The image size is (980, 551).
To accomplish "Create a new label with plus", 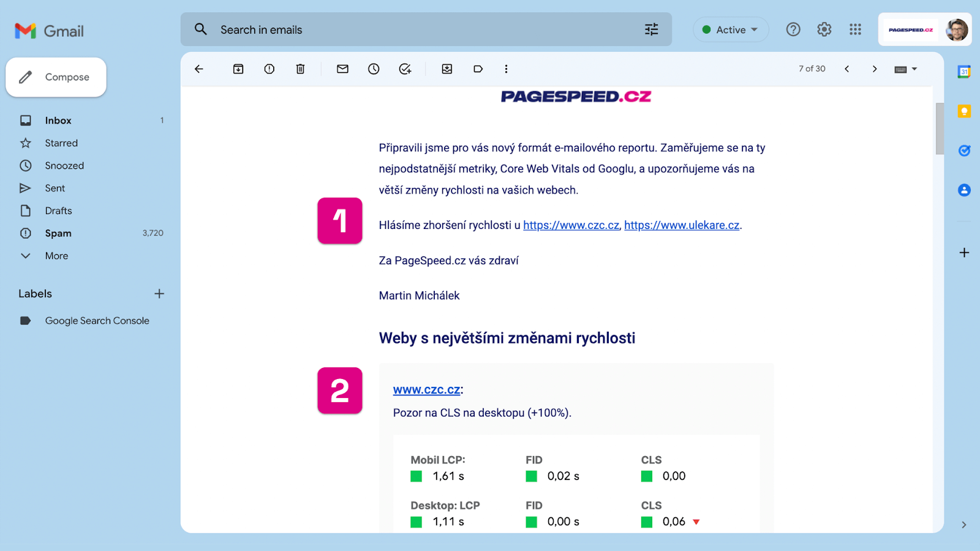I will point(159,294).
